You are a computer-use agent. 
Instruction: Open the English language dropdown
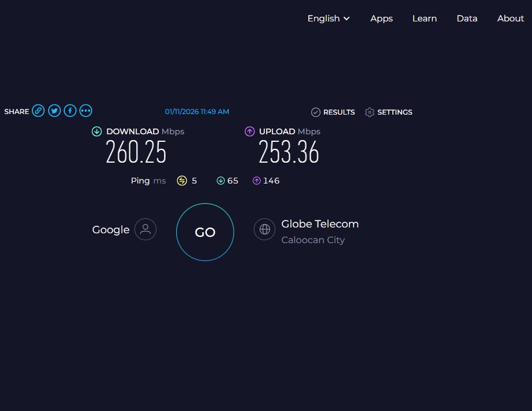(x=328, y=19)
